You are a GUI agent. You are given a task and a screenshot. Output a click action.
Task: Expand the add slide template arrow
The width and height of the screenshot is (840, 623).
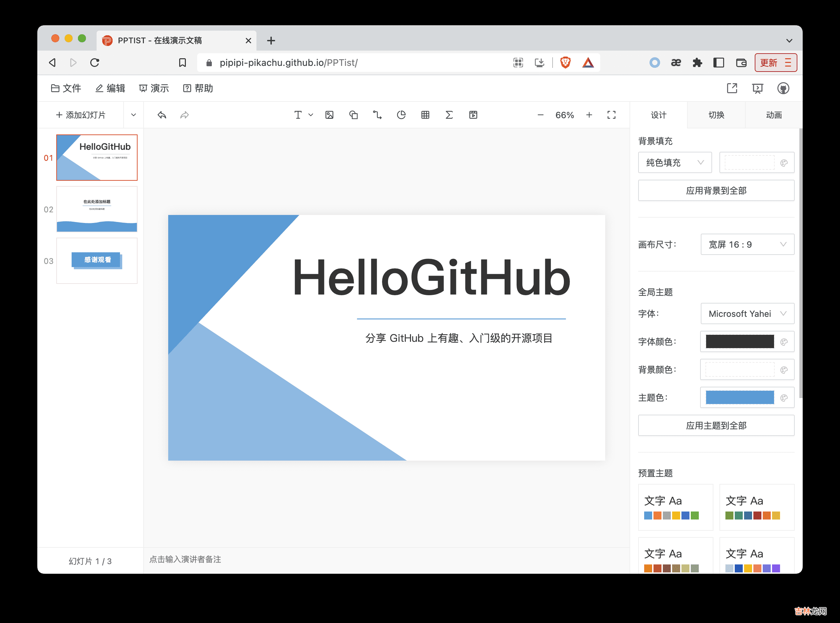133,115
